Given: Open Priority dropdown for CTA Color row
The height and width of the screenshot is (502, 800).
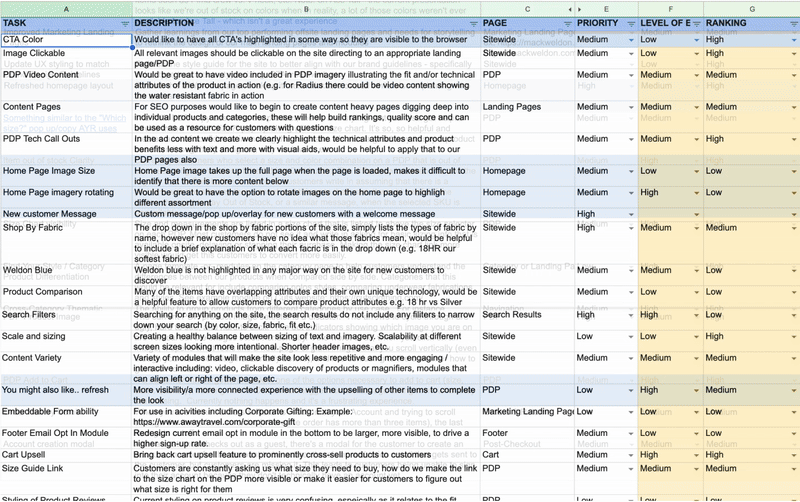Looking at the screenshot, I should [x=631, y=40].
